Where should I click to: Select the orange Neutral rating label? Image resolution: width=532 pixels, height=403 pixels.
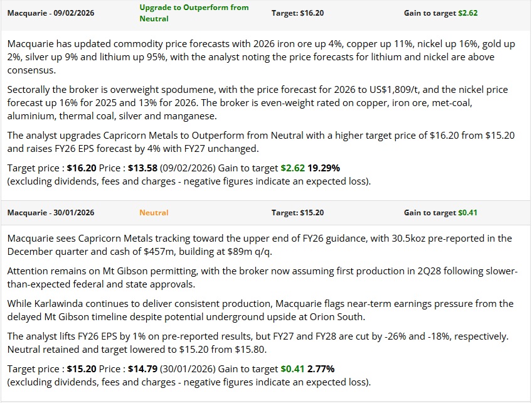(154, 213)
